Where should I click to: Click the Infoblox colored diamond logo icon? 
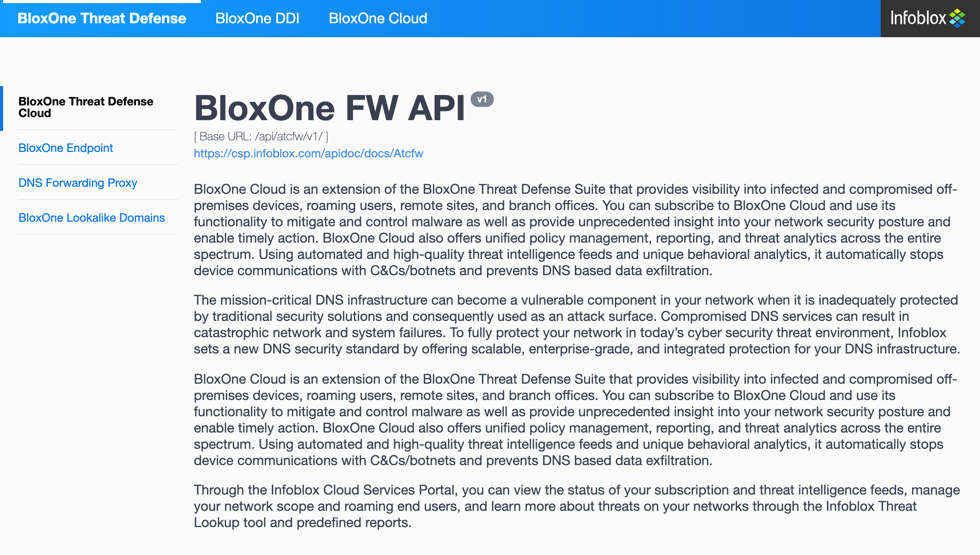(x=958, y=18)
